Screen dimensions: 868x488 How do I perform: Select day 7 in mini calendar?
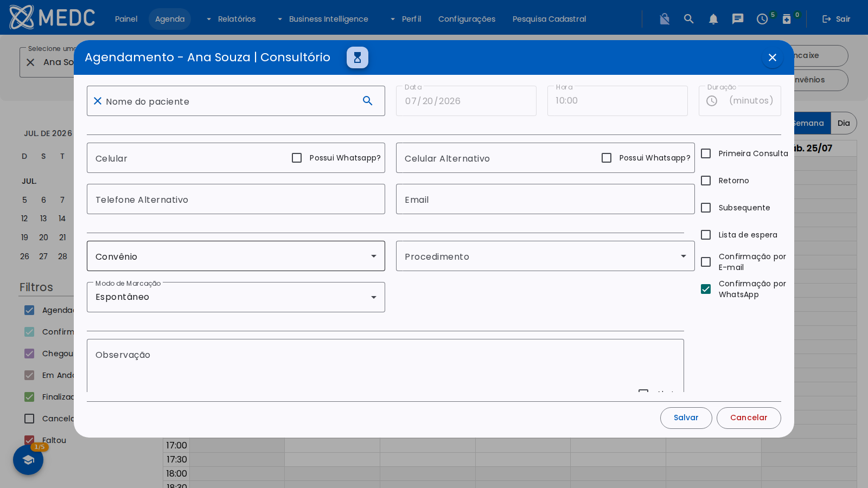click(x=62, y=200)
